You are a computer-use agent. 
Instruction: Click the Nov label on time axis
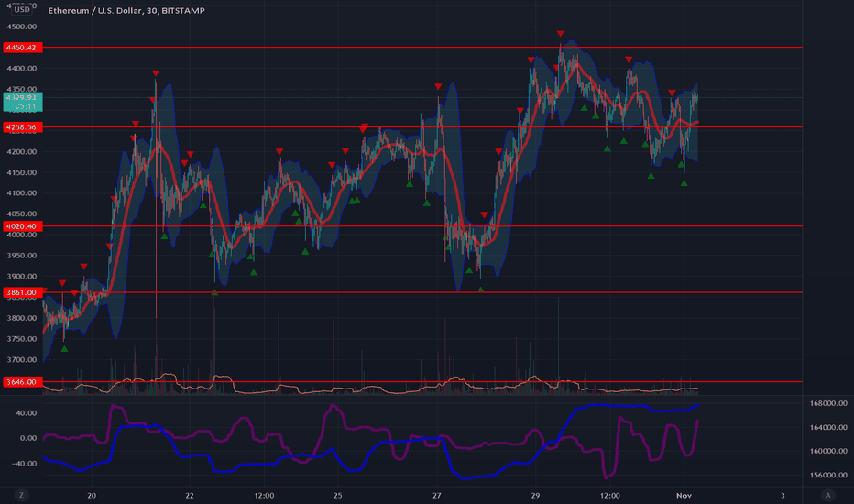(x=684, y=495)
